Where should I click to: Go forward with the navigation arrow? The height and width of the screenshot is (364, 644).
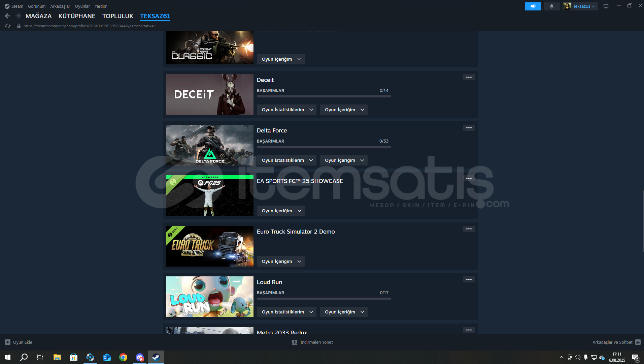click(x=18, y=16)
